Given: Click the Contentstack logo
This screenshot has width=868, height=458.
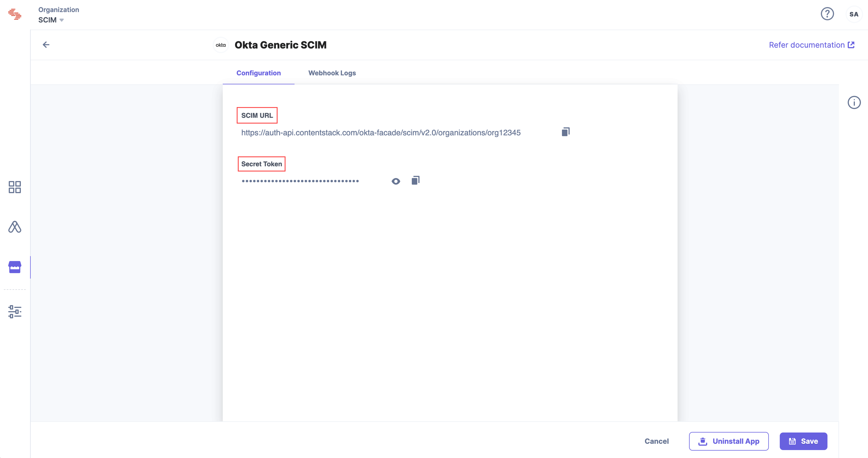Looking at the screenshot, I should pyautogui.click(x=15, y=14).
